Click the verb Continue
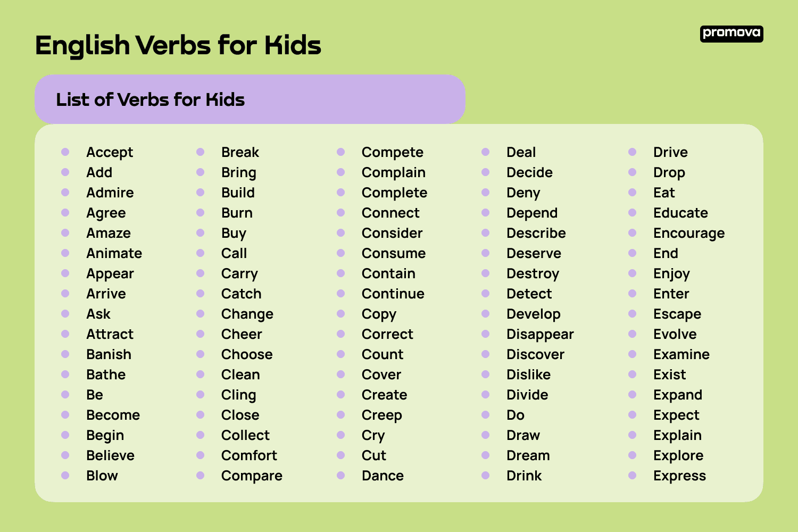 [393, 294]
